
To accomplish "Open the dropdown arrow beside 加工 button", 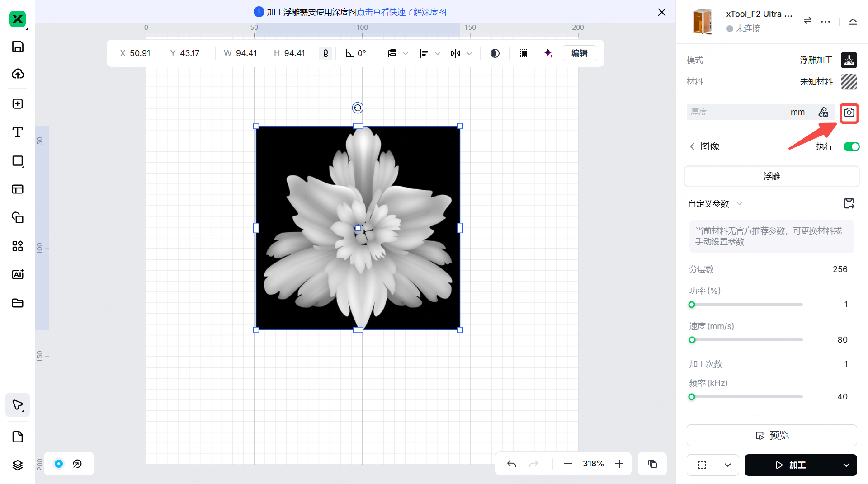I will click(x=846, y=465).
